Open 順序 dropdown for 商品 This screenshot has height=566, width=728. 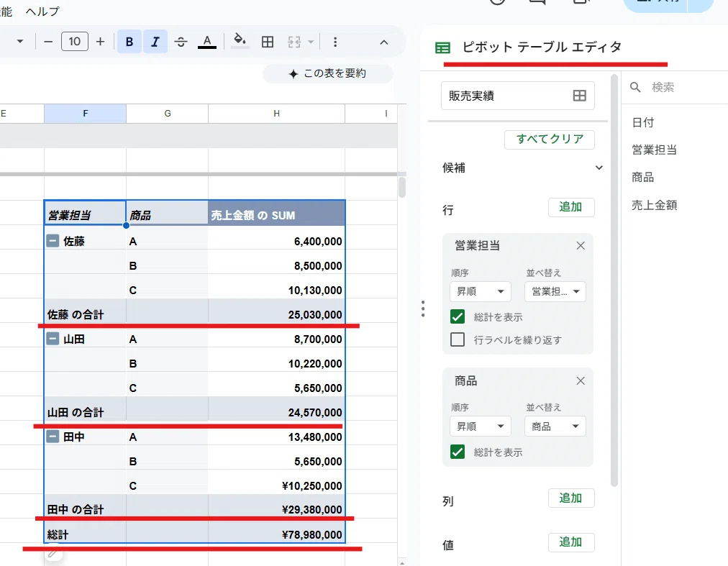480,426
